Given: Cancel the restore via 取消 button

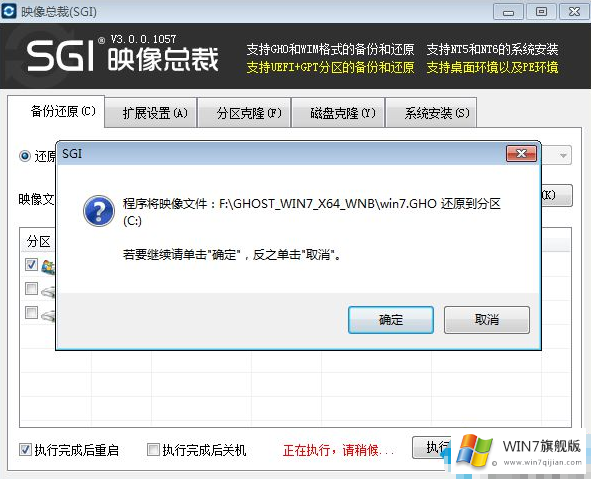Looking at the screenshot, I should point(487,320).
